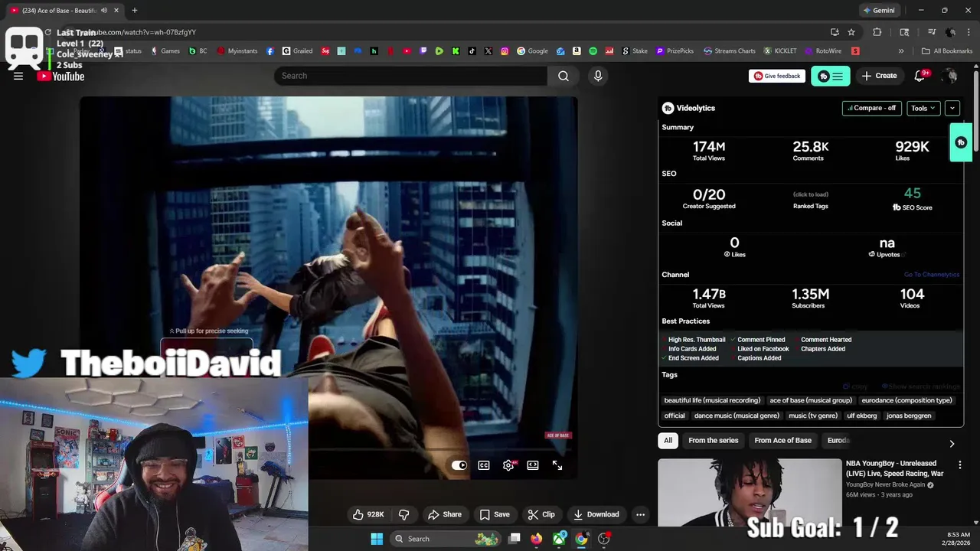Focus the YouTube search field
Viewport: 980px width, 551px height.
(x=411, y=76)
